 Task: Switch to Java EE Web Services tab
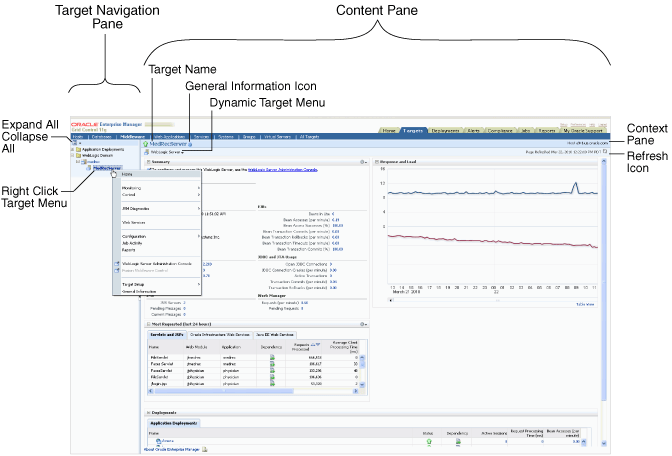click(x=275, y=335)
